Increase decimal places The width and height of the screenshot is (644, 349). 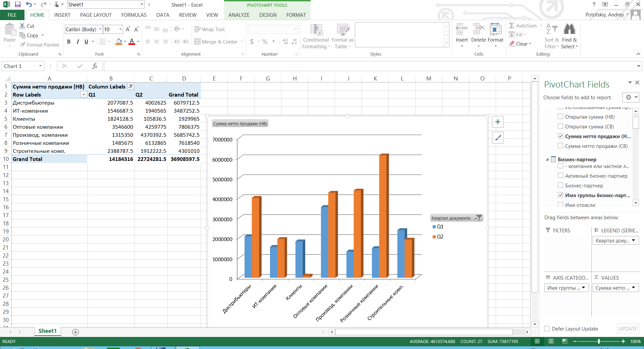285,42
